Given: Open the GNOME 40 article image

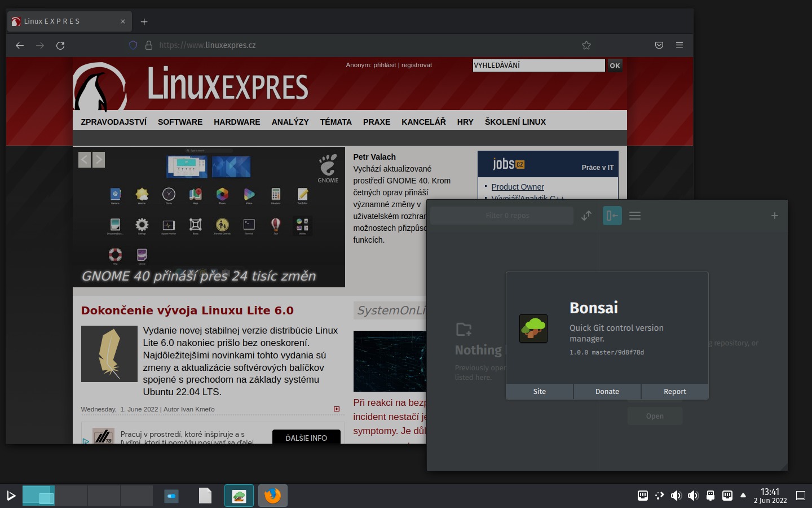Looking at the screenshot, I should tap(209, 217).
